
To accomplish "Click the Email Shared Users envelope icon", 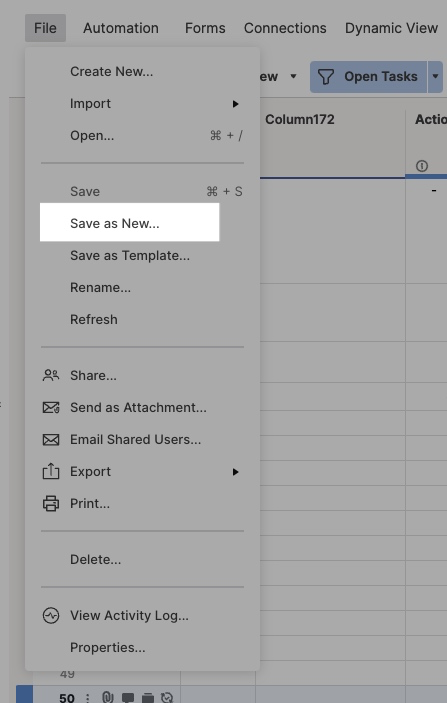I will pyautogui.click(x=51, y=440).
